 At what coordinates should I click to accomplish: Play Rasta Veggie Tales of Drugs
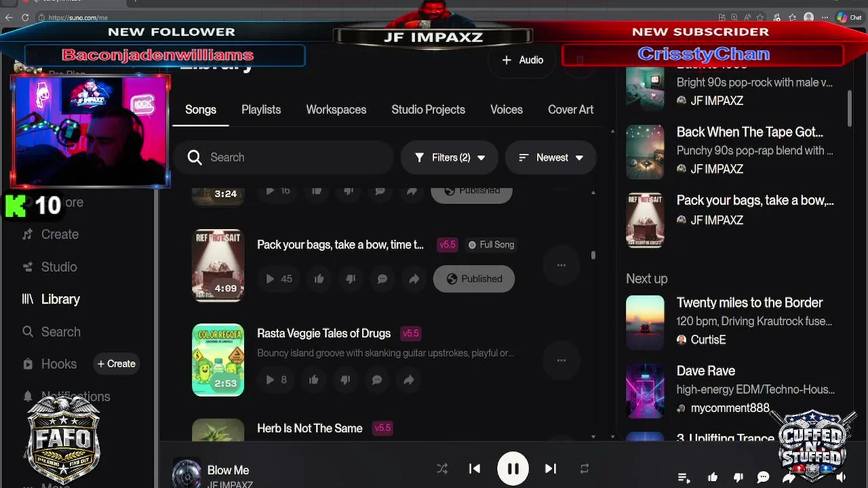tap(270, 380)
